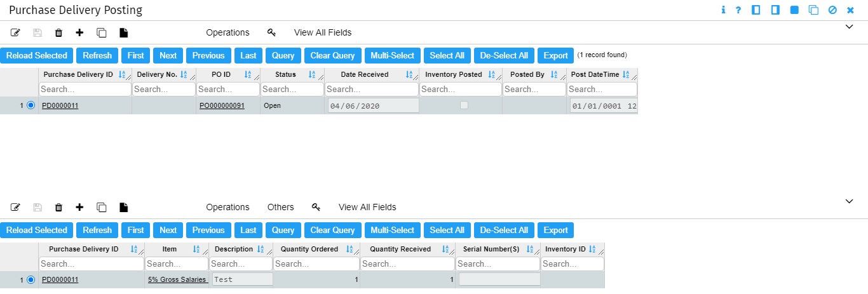Sort lower grid by Quantity Ordered
The width and height of the screenshot is (868, 294).
point(349,250)
